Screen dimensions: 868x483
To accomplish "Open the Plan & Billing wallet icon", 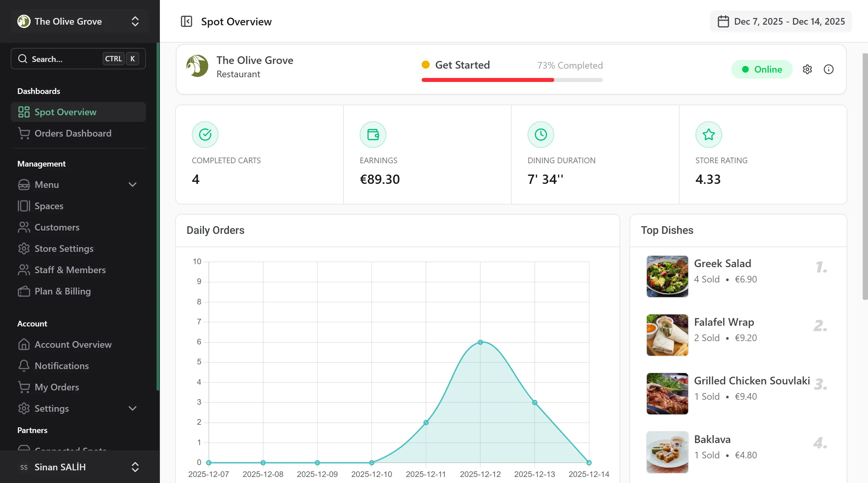I will pos(24,291).
